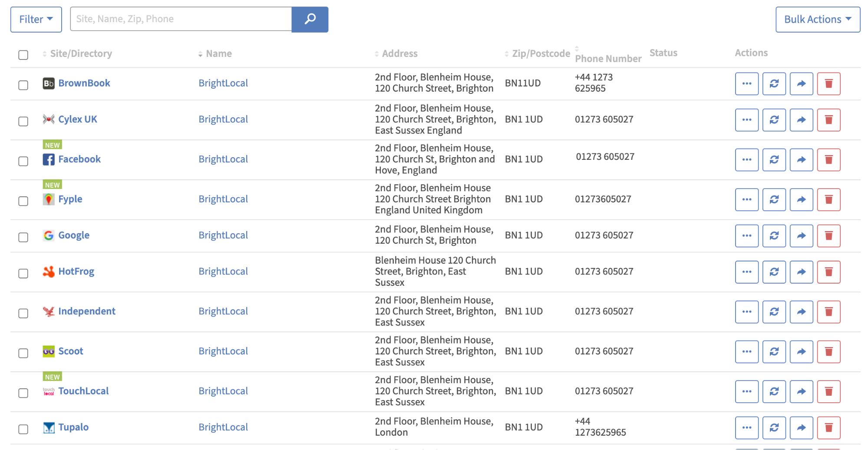Share the Fyple listing with the arrow icon
The height and width of the screenshot is (450, 868).
tap(801, 199)
